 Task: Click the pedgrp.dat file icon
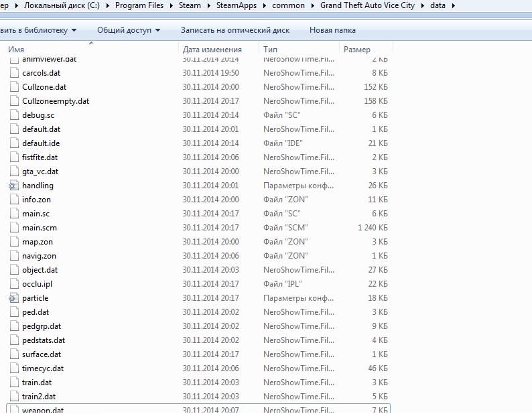[14, 326]
